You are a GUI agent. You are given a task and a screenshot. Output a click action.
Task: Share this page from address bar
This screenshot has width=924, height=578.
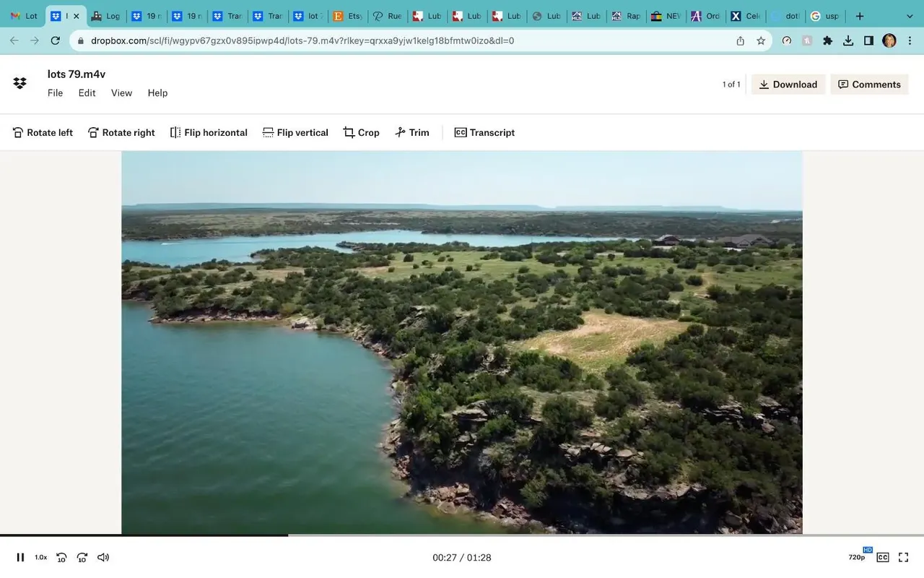point(741,40)
